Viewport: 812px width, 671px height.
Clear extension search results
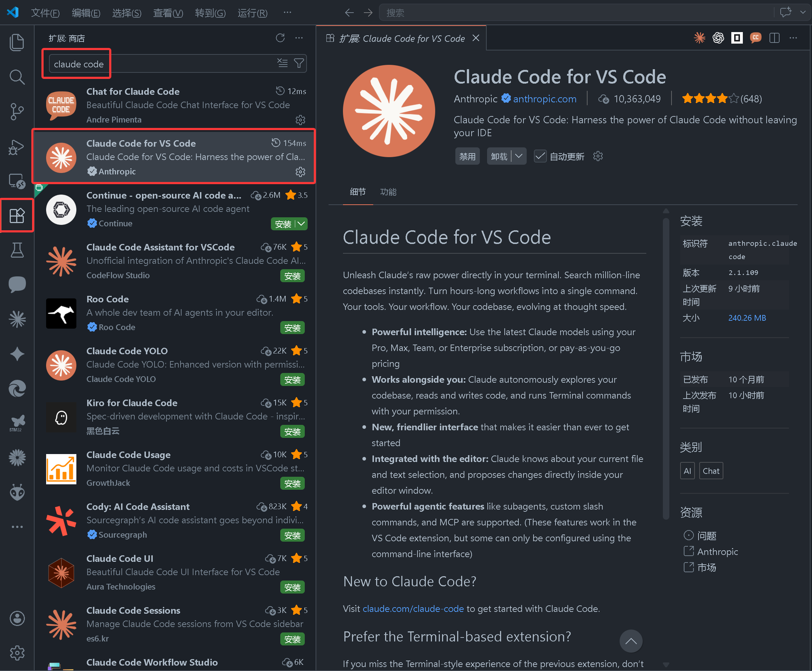pos(282,63)
